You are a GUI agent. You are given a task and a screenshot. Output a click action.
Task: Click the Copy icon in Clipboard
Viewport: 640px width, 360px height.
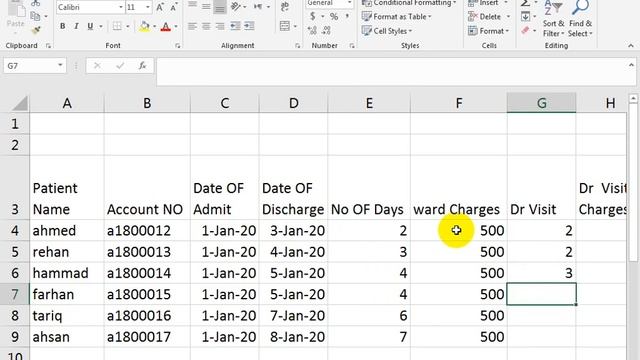(x=36, y=16)
